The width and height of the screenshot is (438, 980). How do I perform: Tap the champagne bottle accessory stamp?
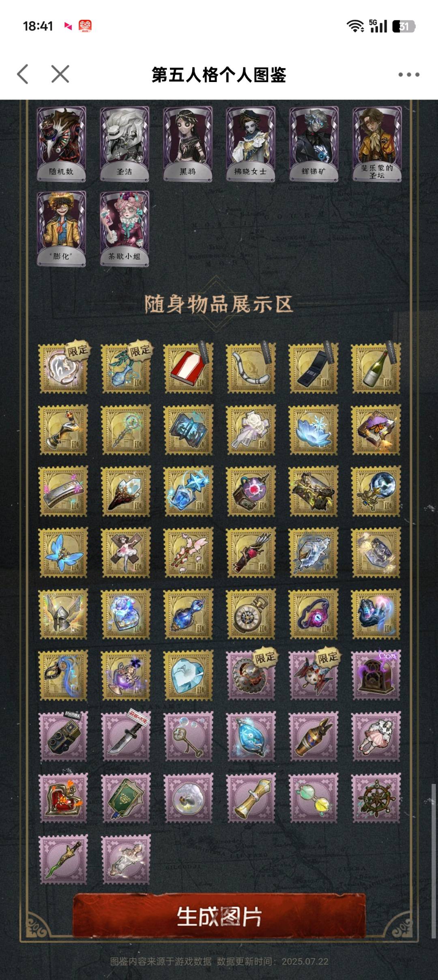point(376,369)
